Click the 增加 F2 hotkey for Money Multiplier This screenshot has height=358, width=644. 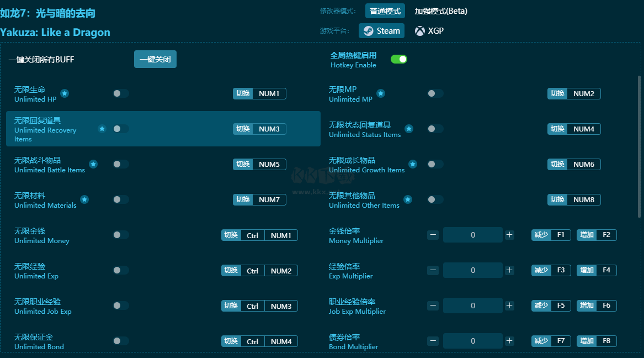[x=597, y=235]
